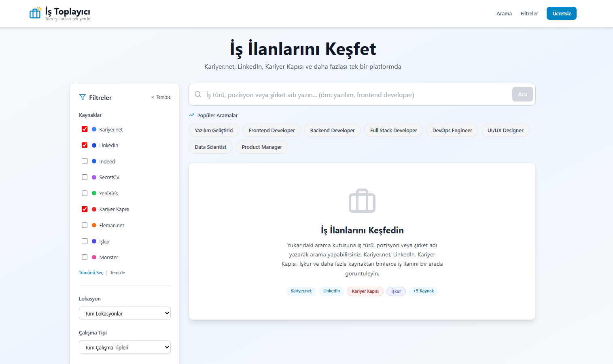
Task: Click the magnifier icon in search bar
Action: pos(198,94)
